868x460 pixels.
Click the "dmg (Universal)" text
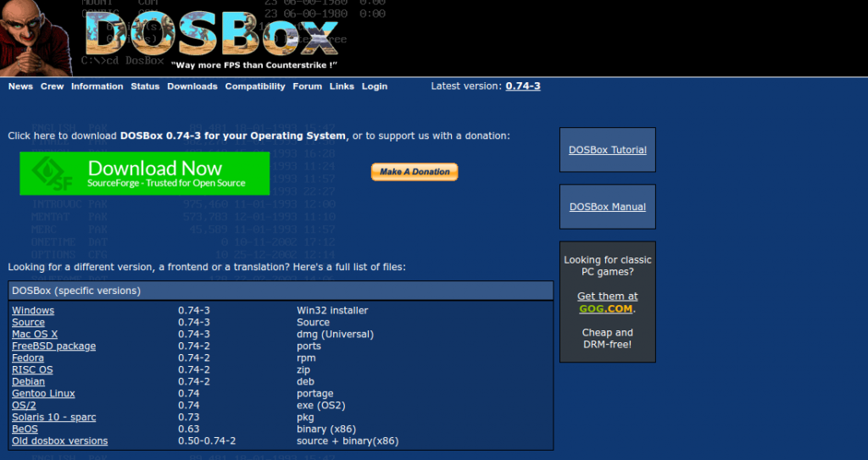click(335, 335)
